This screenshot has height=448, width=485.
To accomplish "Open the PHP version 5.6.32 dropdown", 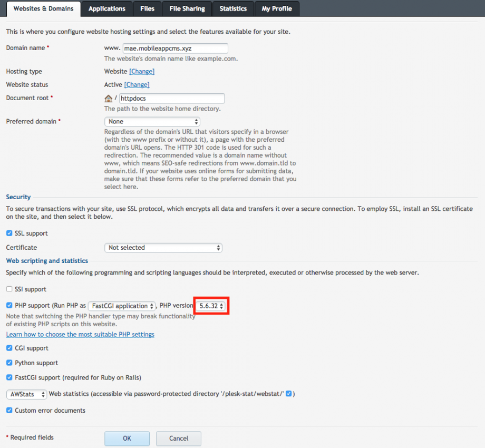I will point(211,306).
